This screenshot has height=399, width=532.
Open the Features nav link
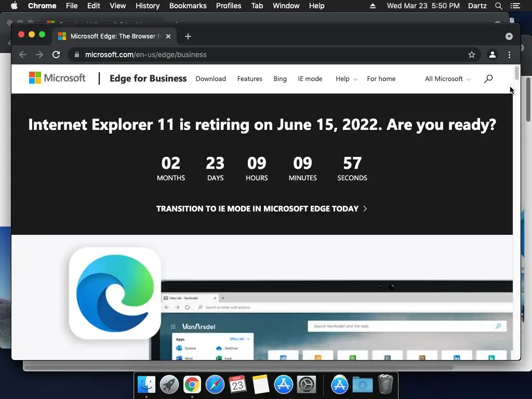point(250,79)
